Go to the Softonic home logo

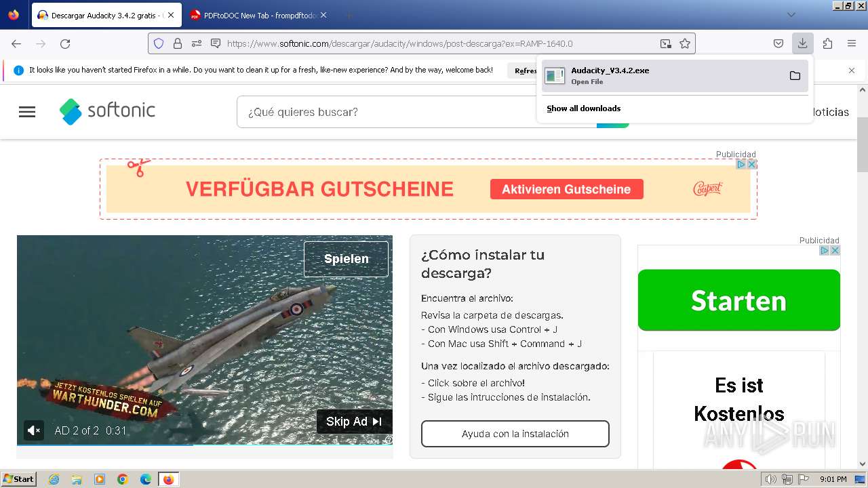[x=107, y=111]
